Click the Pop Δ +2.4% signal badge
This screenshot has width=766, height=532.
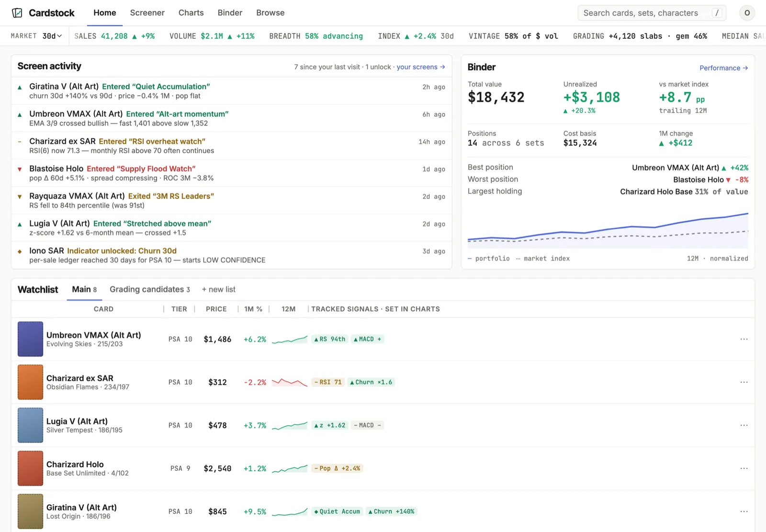click(x=337, y=468)
